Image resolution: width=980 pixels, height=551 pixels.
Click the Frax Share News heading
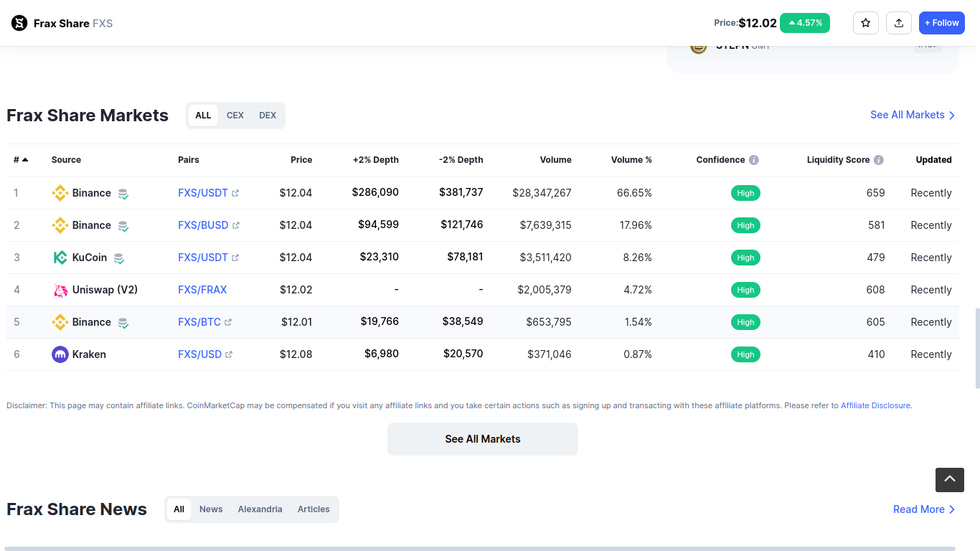tap(77, 509)
